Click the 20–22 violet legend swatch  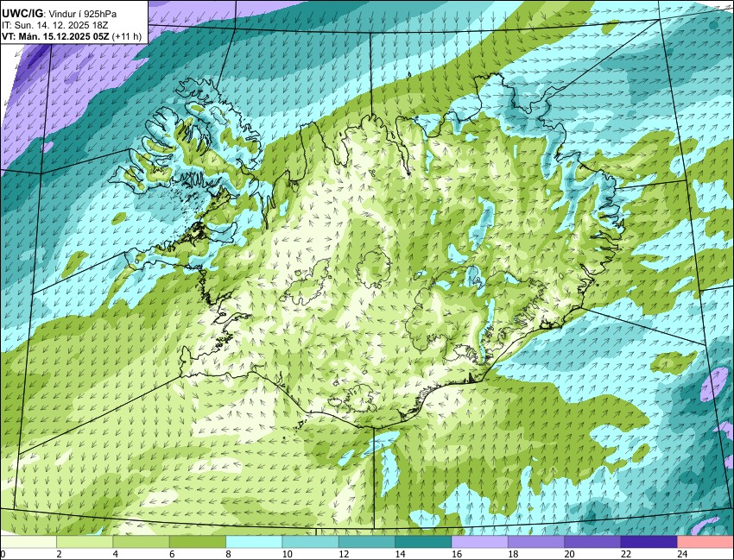592,542
